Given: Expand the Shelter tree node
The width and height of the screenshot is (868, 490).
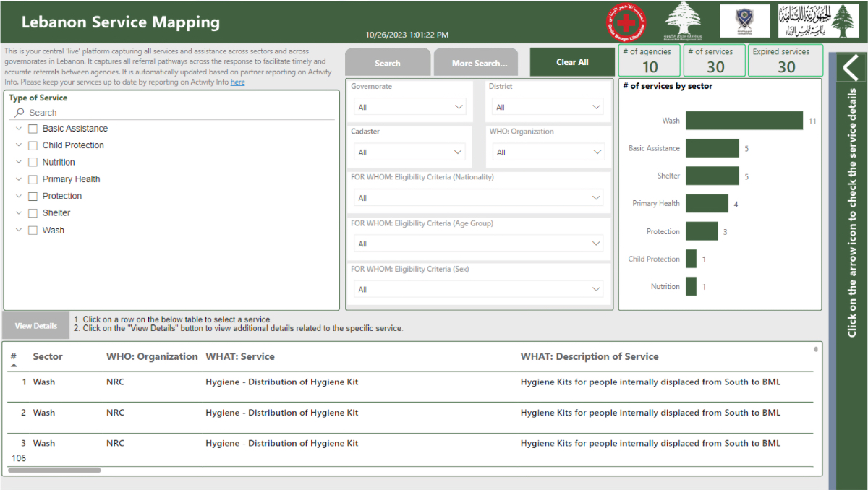Looking at the screenshot, I should click(x=19, y=213).
